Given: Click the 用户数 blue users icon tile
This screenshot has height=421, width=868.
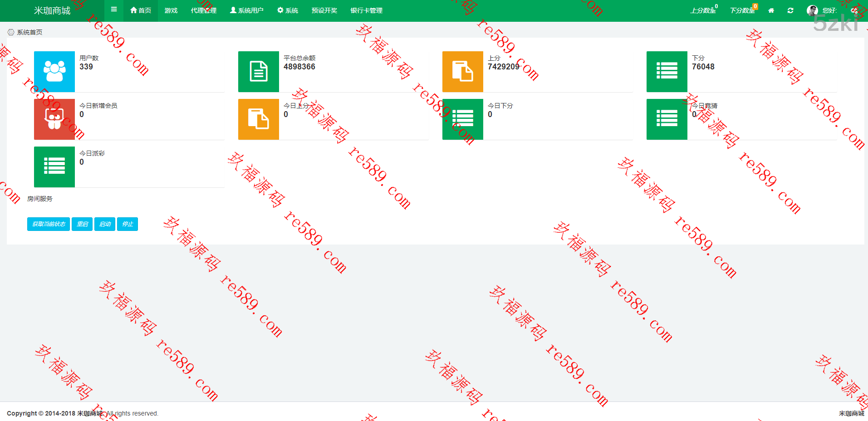Looking at the screenshot, I should [x=54, y=72].
